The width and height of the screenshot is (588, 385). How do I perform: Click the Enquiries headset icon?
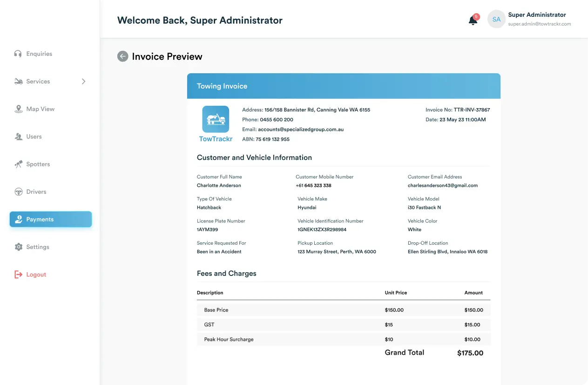click(x=18, y=54)
